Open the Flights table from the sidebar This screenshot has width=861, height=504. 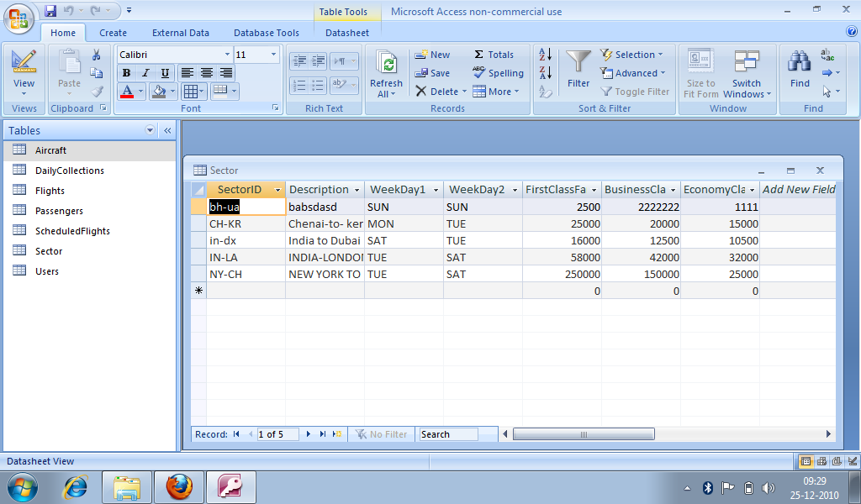48,191
